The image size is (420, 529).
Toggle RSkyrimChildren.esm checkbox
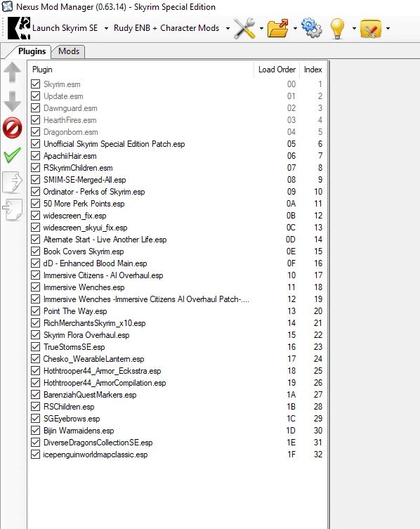coord(35,168)
